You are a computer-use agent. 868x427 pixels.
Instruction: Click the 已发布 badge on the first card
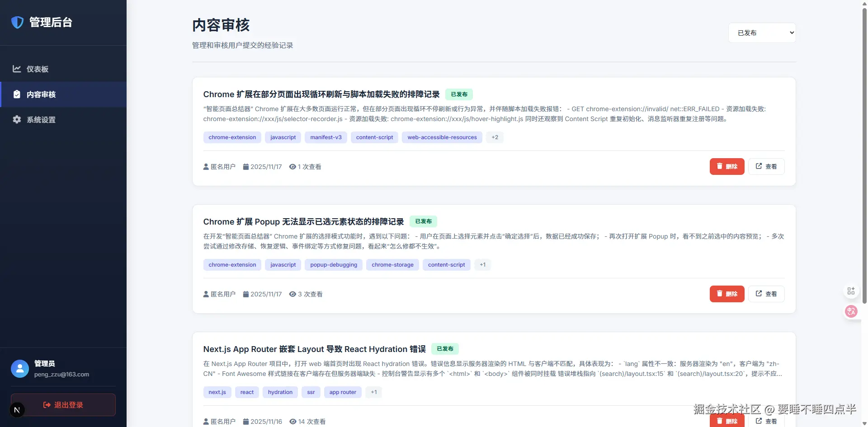point(459,94)
